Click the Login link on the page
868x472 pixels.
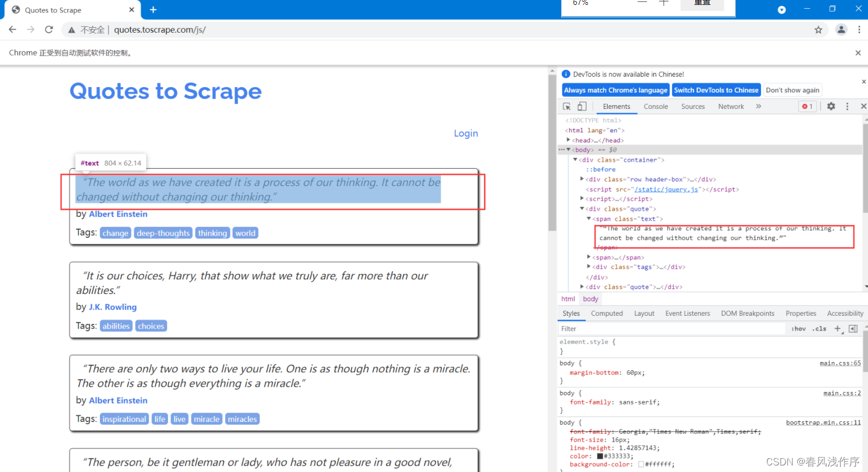[466, 133]
